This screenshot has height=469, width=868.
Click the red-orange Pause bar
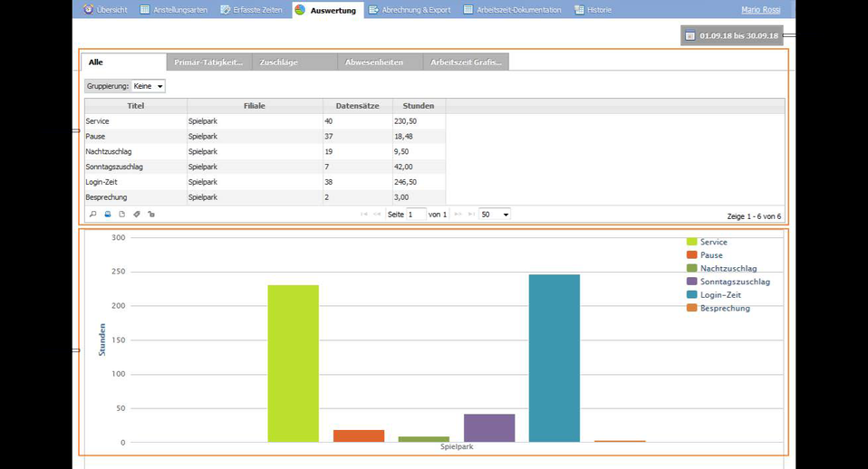click(x=359, y=435)
